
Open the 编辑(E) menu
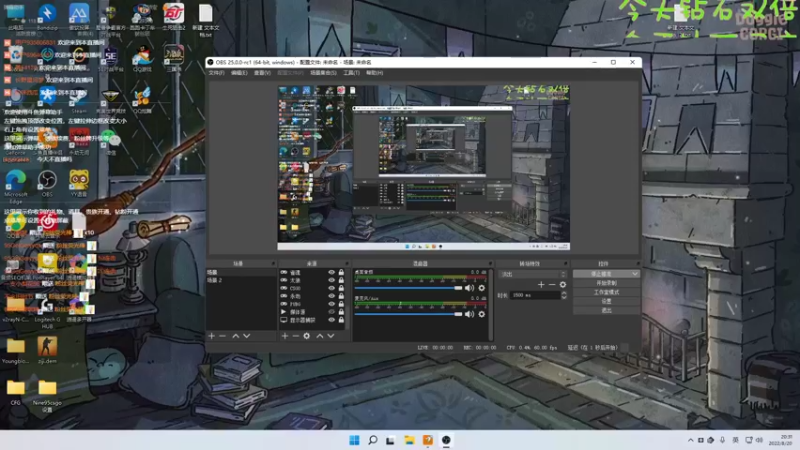click(x=239, y=73)
